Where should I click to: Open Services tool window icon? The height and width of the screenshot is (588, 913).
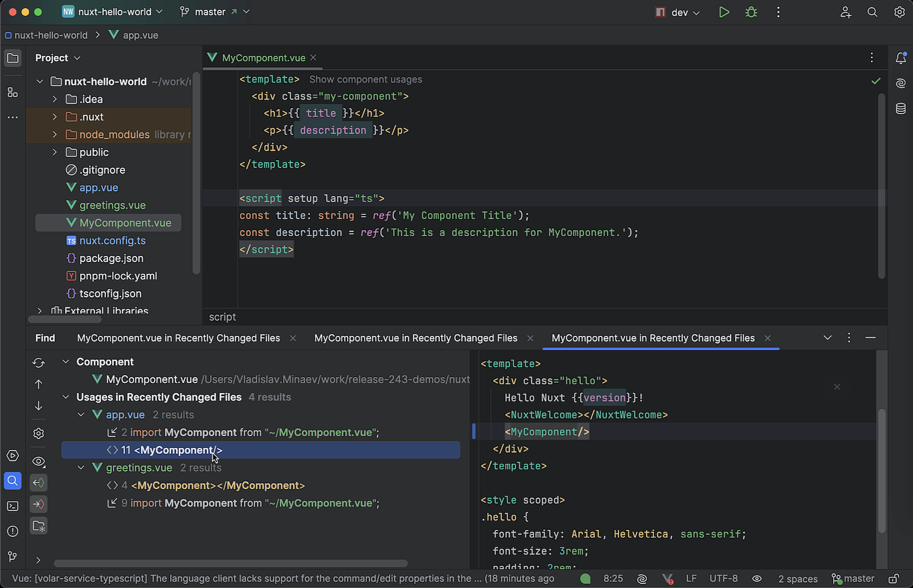[13, 456]
